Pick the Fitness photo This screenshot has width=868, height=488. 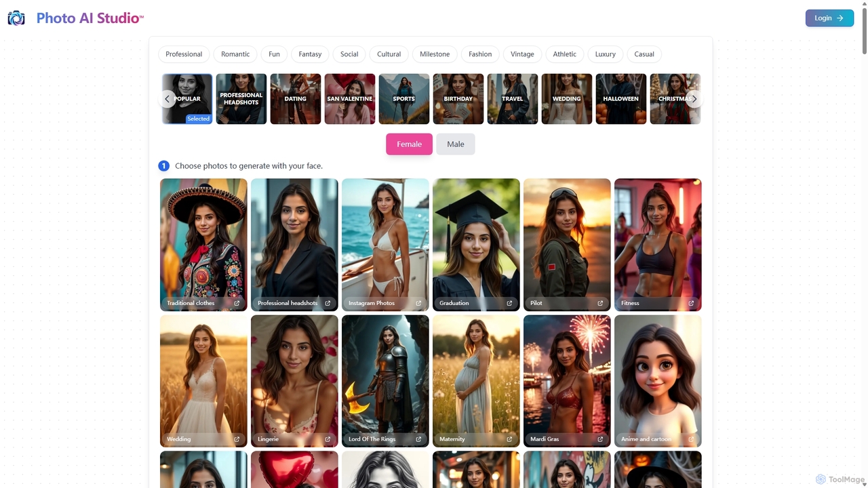(x=658, y=245)
